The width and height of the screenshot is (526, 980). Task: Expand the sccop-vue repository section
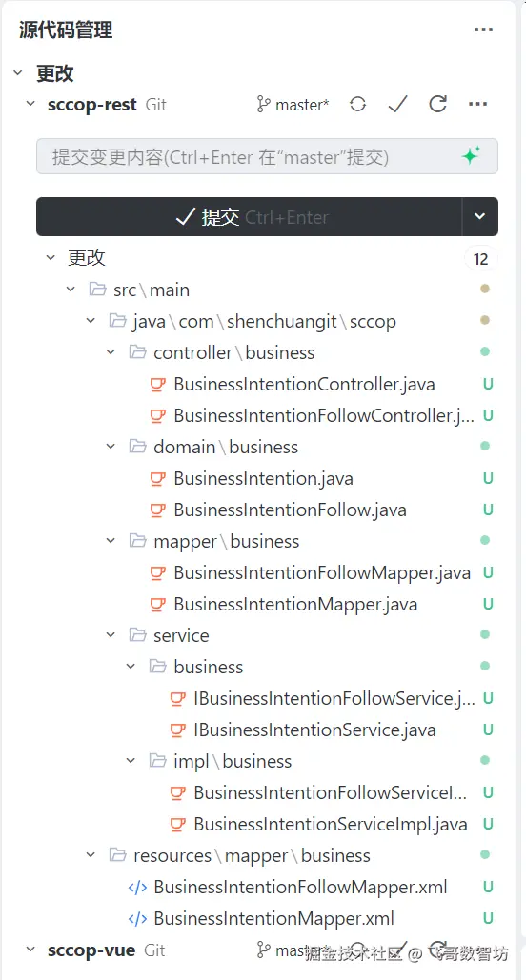[30, 950]
